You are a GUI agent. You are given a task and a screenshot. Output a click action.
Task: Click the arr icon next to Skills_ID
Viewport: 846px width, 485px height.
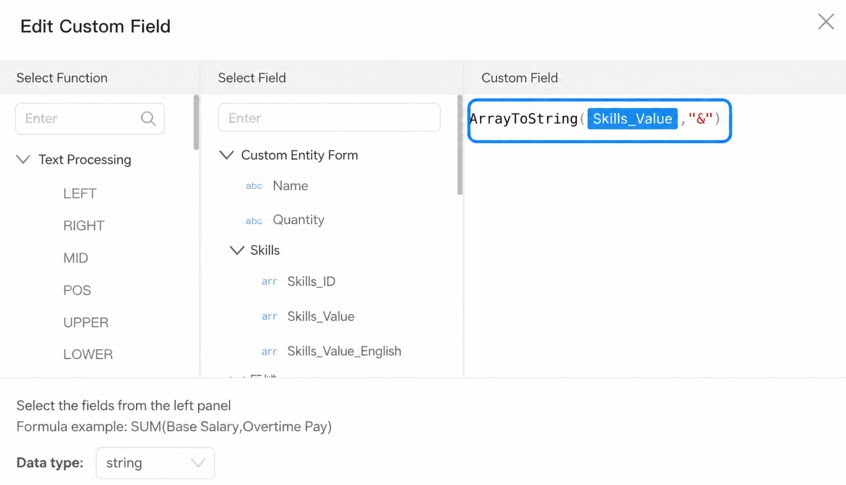point(269,282)
